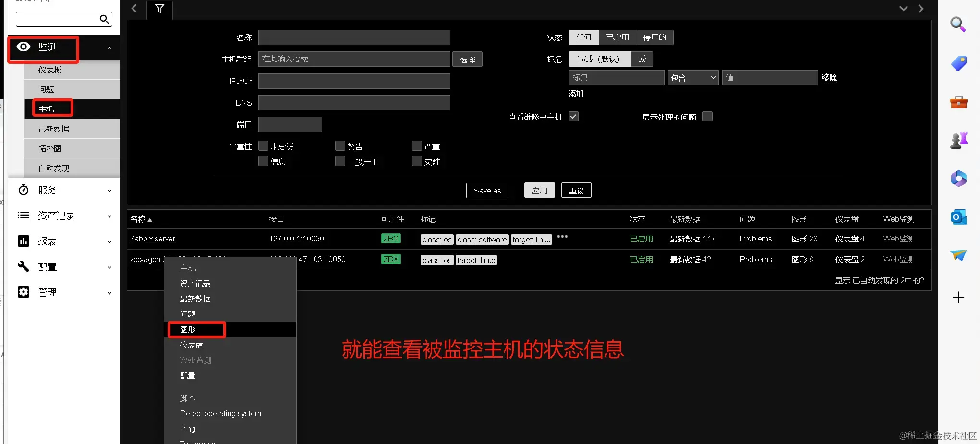Open Outlook sidebar icon
980x444 pixels.
click(958, 217)
